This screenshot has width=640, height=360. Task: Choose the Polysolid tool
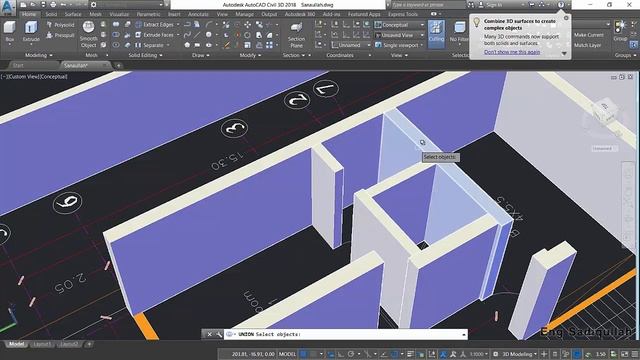pyautogui.click(x=60, y=25)
